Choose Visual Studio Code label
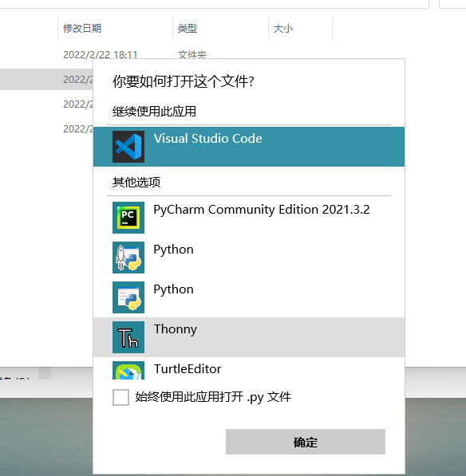This screenshot has width=466, height=476. pyautogui.click(x=207, y=139)
